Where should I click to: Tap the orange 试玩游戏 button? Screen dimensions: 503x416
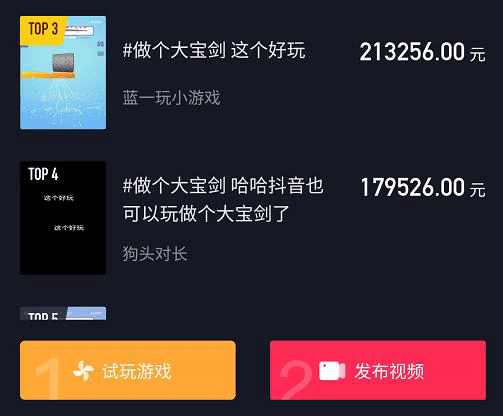click(x=128, y=370)
